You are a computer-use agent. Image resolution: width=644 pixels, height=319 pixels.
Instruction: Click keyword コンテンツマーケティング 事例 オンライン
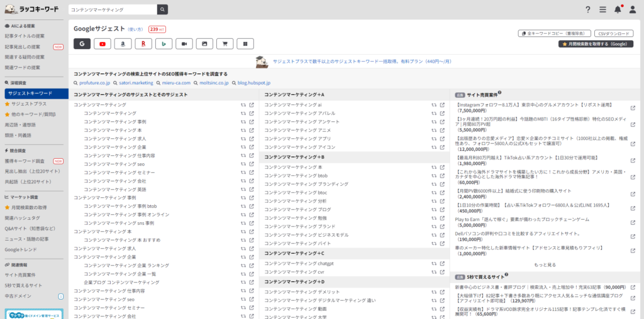point(126,215)
